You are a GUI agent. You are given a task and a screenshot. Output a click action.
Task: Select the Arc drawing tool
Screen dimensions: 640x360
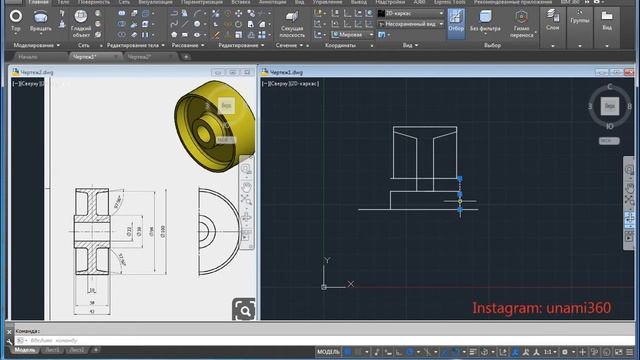pos(198,13)
